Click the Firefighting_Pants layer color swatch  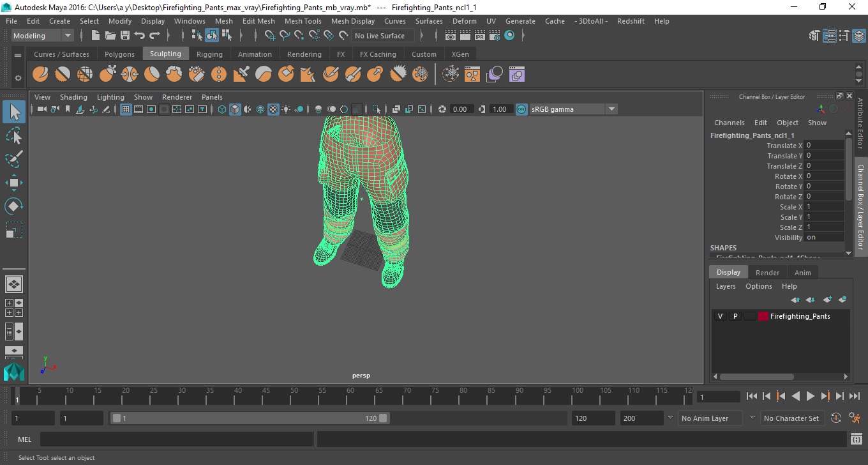tap(763, 316)
